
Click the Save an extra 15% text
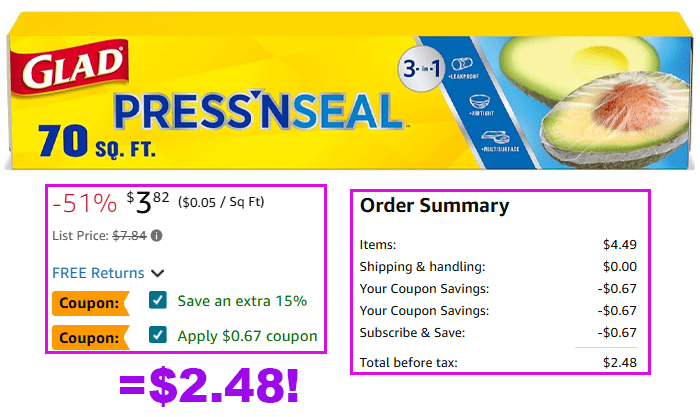[242, 301]
